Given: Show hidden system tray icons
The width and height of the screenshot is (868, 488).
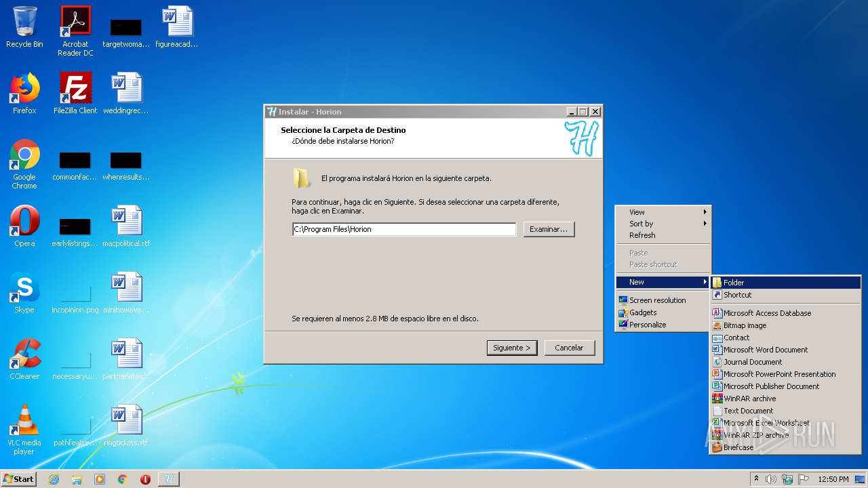Looking at the screenshot, I should tap(755, 479).
